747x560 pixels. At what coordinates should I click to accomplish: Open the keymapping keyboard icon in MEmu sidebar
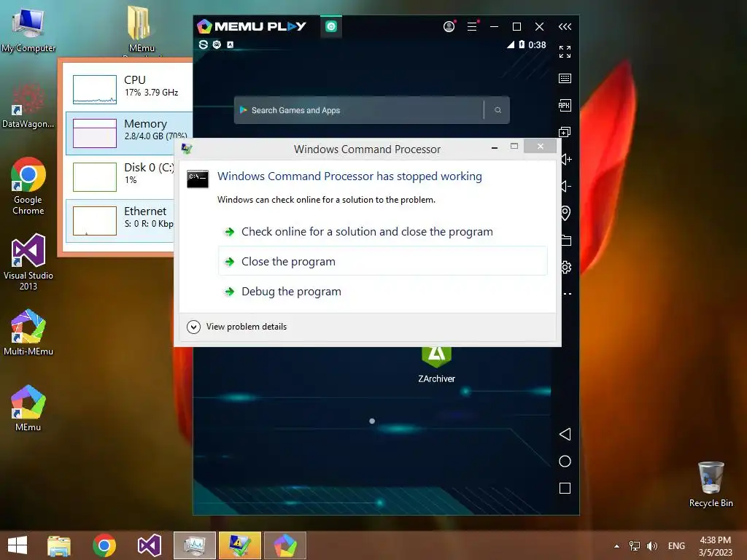(x=565, y=78)
